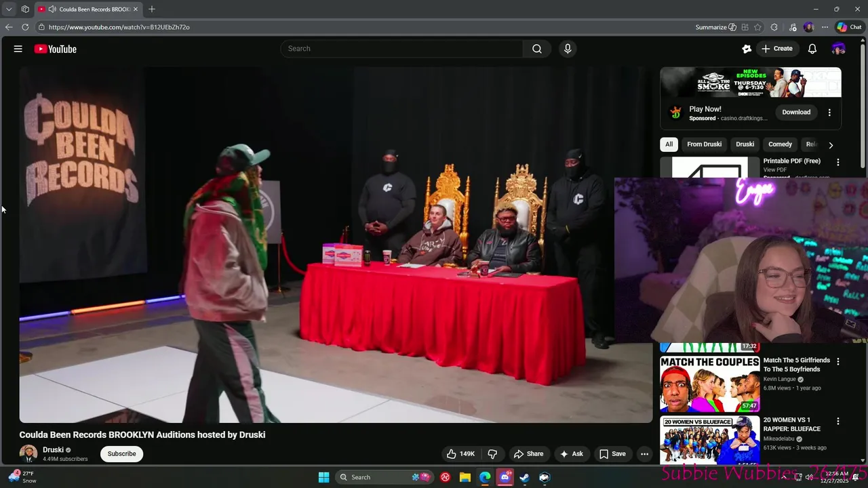The height and width of the screenshot is (488, 868).
Task: Select the All filter chip
Action: point(669,144)
